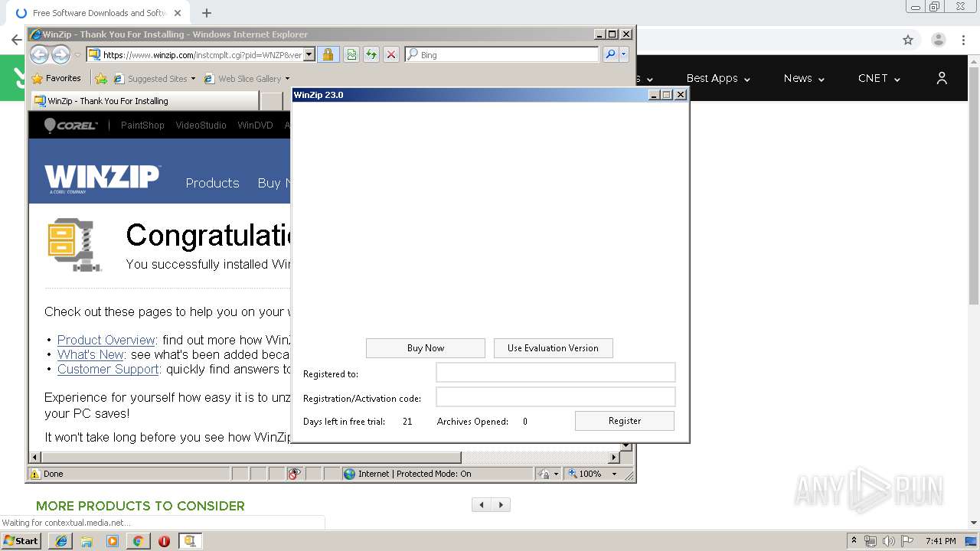The image size is (980, 551).
Task: Select WinZip taskbar item
Action: click(190, 541)
